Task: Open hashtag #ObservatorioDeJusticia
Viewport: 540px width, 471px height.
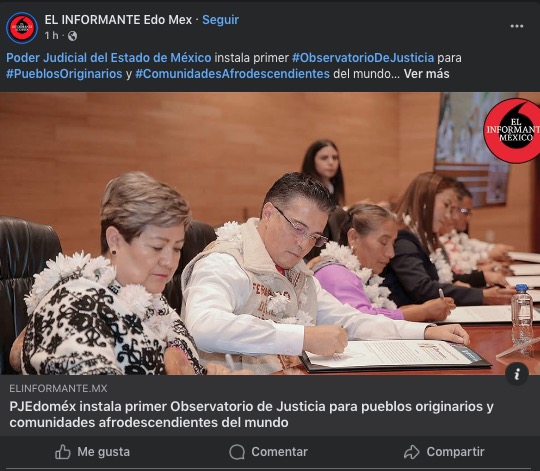Action: (x=363, y=57)
